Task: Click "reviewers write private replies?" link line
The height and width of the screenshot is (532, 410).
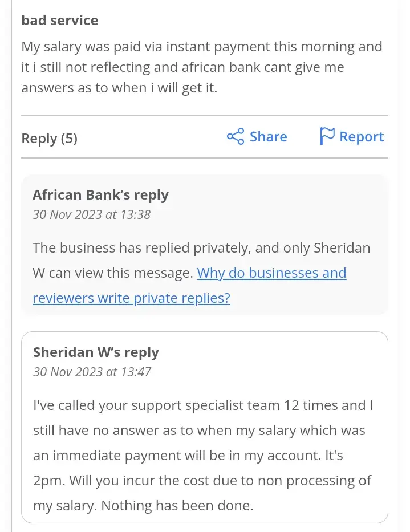Action: (x=131, y=298)
